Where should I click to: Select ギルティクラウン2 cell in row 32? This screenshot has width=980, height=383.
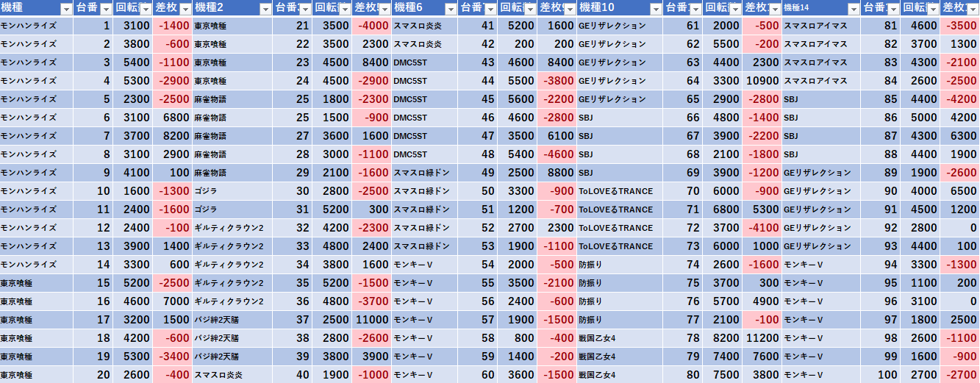(232, 228)
